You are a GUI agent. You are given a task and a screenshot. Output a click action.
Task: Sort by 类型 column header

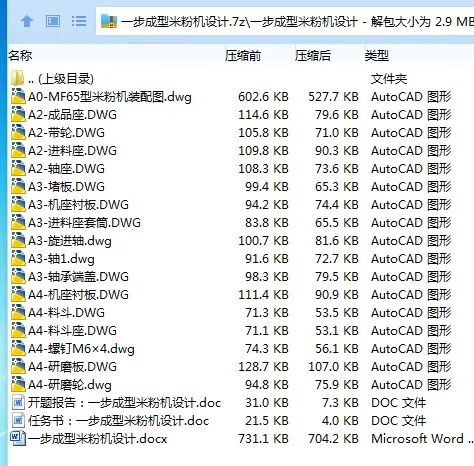point(377,55)
